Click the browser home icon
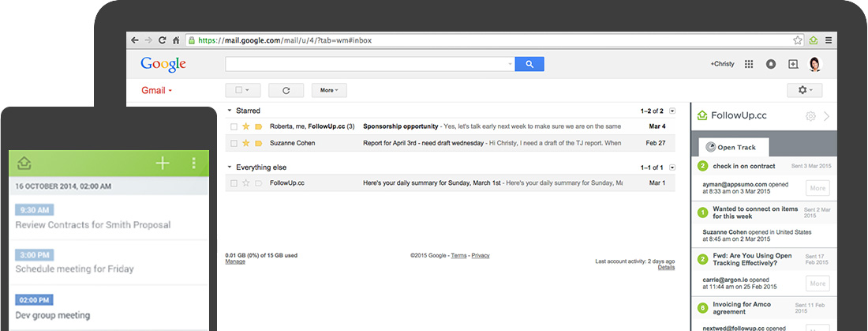The height and width of the screenshot is (331, 868). coord(177,39)
